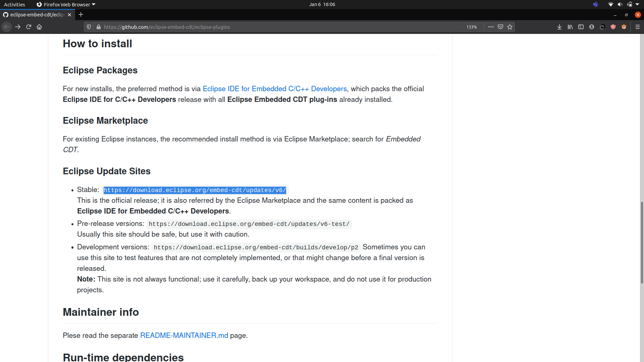Image resolution: width=644 pixels, height=362 pixels.
Task: Click the uBlock red shield extension icon
Action: point(613,27)
